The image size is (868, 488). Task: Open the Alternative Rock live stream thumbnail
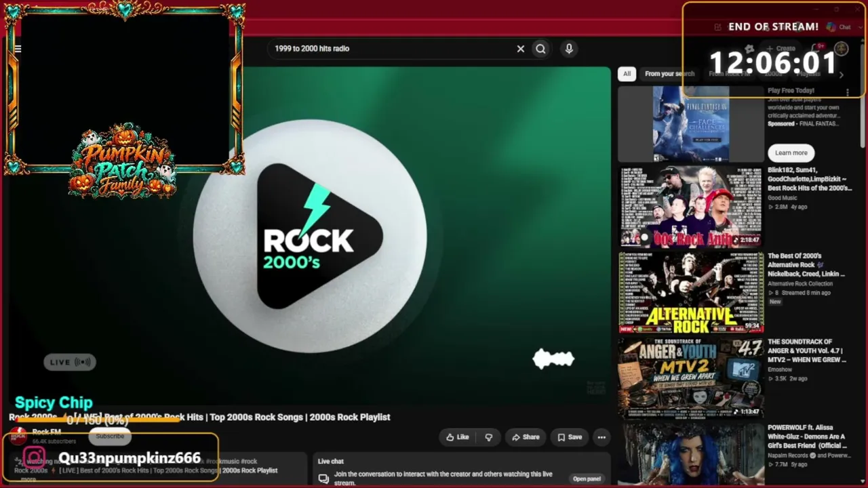tap(691, 293)
